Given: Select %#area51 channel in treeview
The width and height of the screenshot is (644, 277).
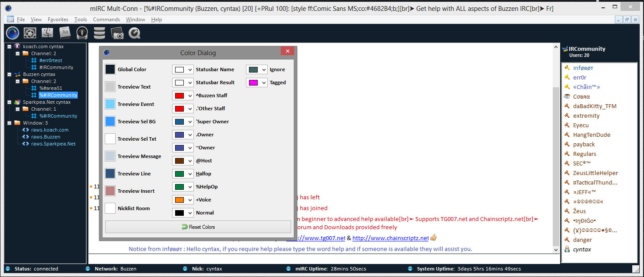Looking at the screenshot, I should [50, 88].
